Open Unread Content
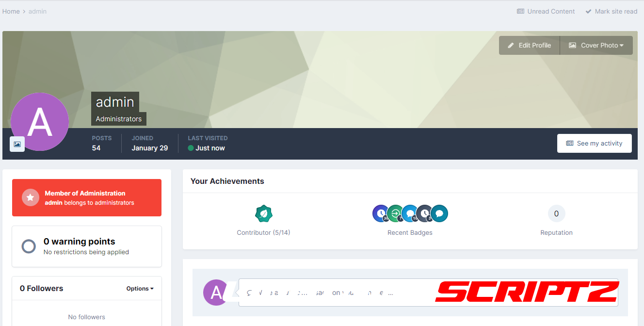This screenshot has width=644, height=326. tap(546, 11)
